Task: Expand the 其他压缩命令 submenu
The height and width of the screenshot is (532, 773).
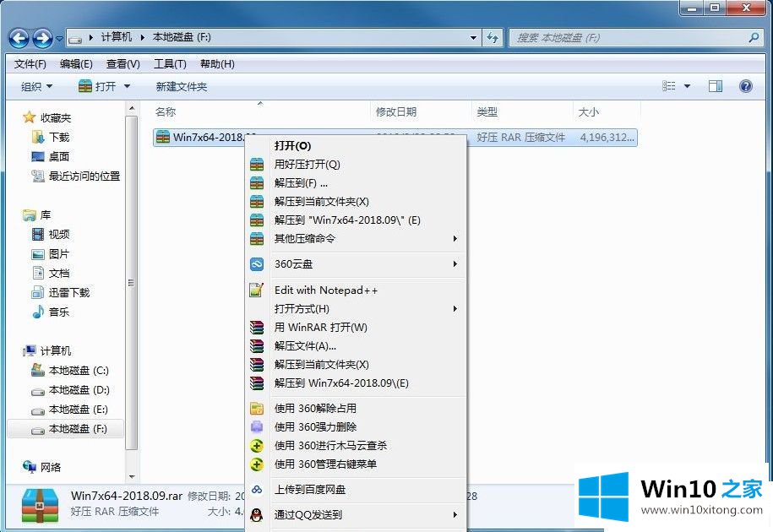Action: 356,238
